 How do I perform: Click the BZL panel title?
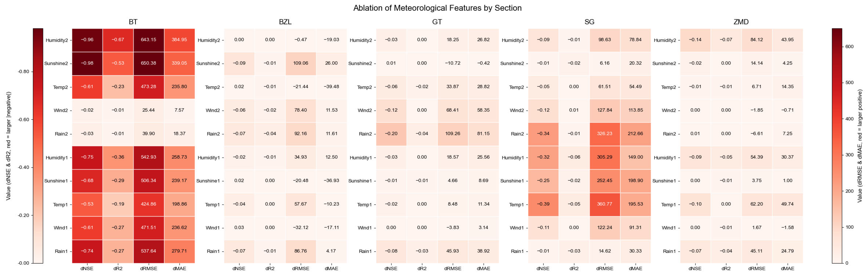coord(285,22)
